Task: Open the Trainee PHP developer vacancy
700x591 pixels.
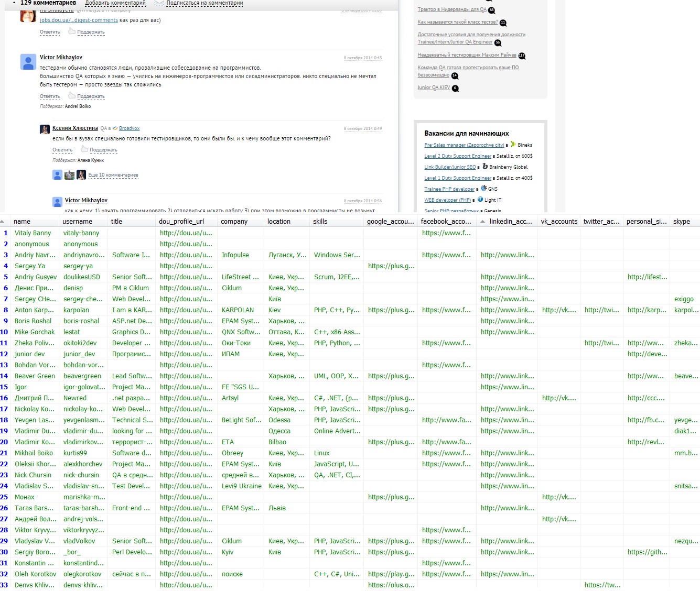Action: [449, 189]
